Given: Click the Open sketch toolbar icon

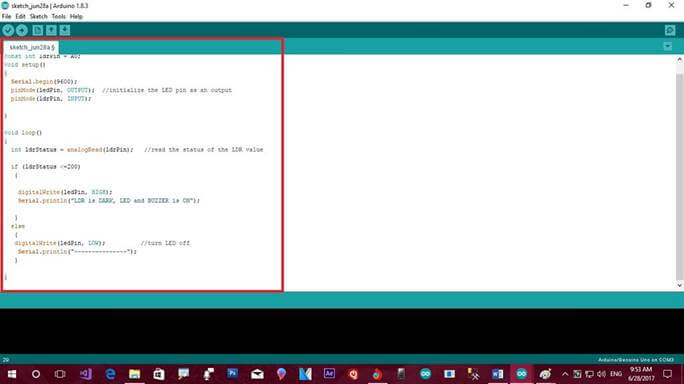Looking at the screenshot, I should click(51, 30).
